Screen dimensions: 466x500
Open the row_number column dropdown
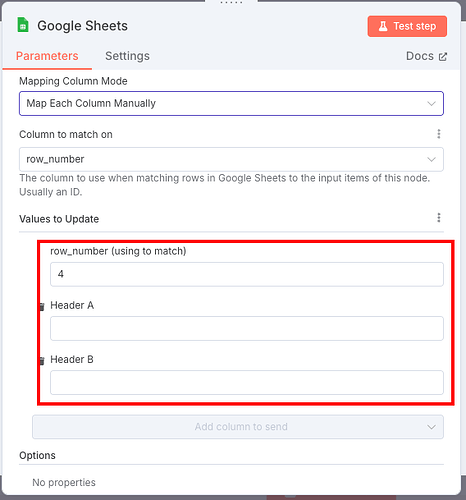[x=231, y=159]
